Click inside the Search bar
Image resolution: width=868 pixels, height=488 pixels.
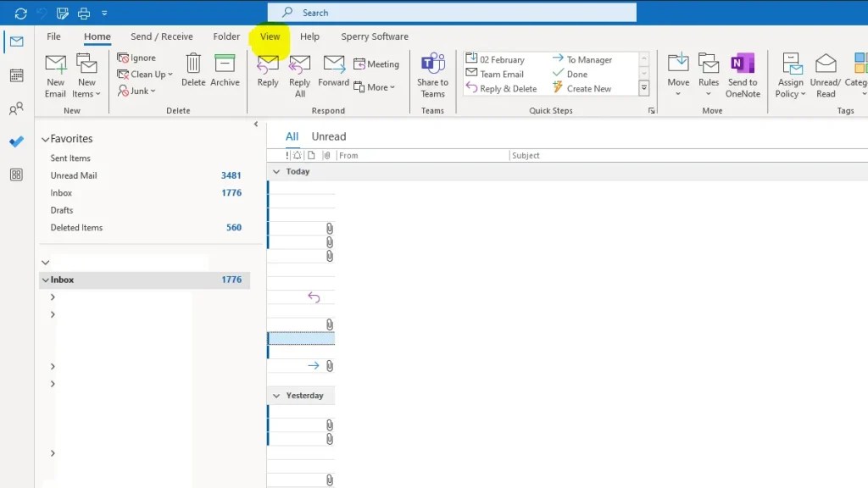[449, 12]
